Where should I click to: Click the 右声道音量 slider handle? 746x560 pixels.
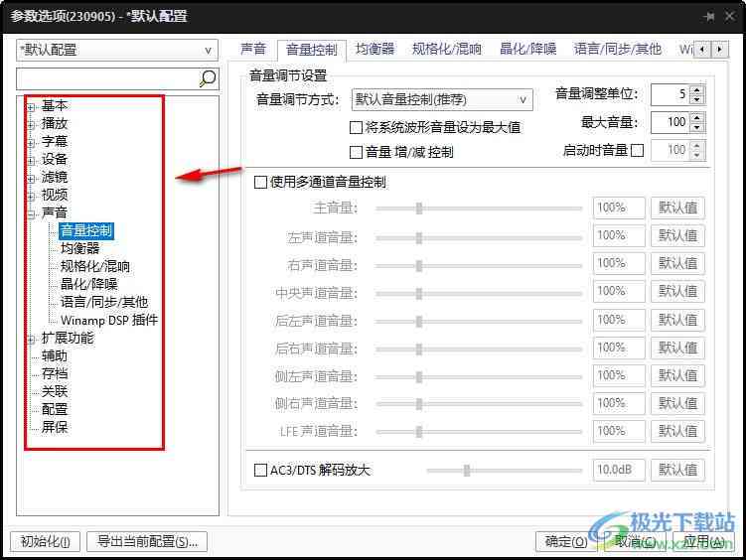point(419,265)
